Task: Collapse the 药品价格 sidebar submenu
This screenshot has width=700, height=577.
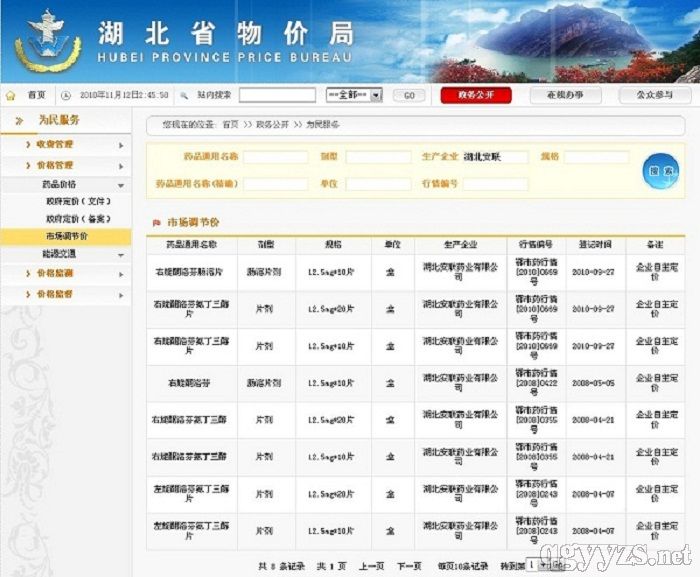Action: tap(121, 185)
